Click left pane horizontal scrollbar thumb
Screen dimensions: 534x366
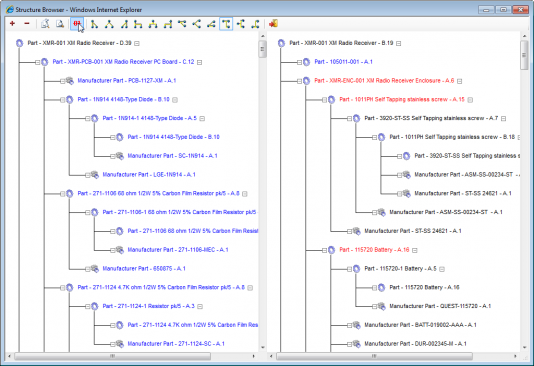click(x=112, y=356)
